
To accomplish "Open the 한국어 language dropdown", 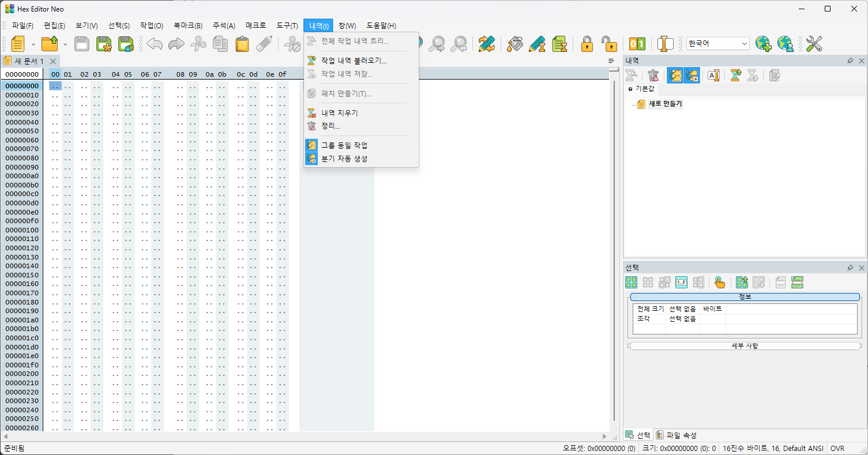I will [x=718, y=44].
